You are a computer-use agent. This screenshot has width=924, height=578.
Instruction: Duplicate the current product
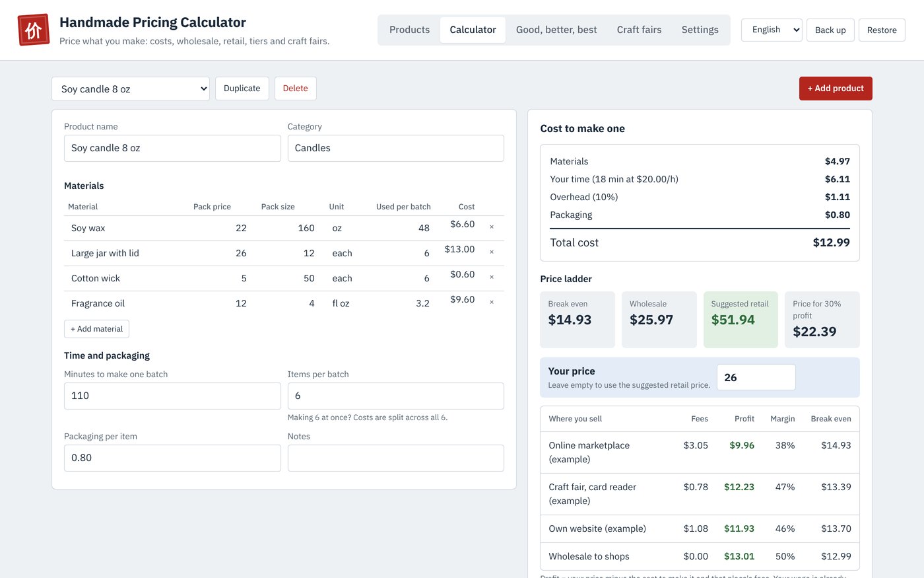(242, 89)
